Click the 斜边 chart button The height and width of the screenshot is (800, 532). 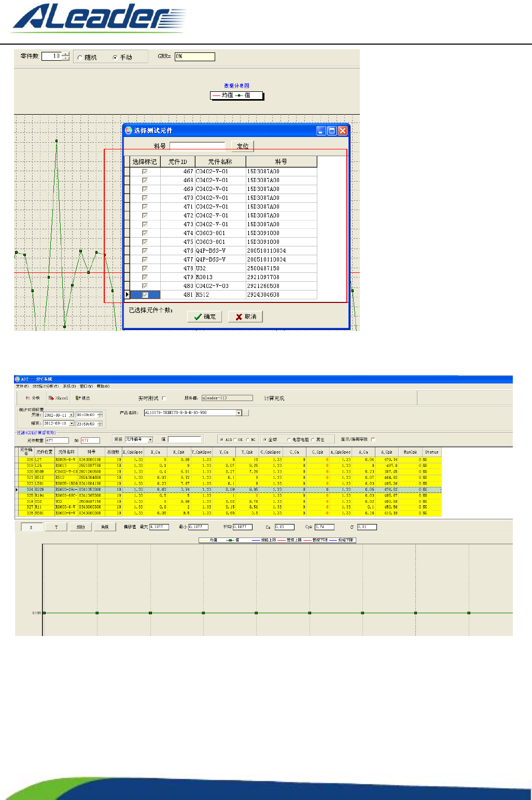tap(81, 527)
